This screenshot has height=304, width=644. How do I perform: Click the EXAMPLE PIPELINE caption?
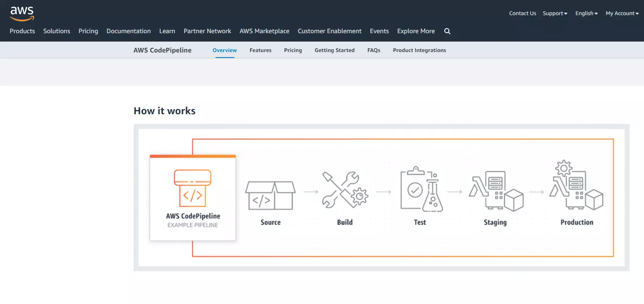[x=193, y=225]
